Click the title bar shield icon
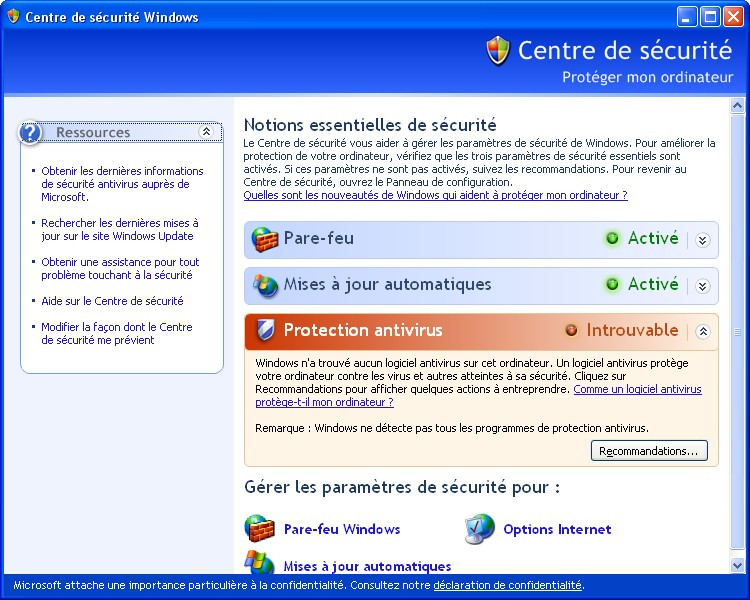 13,17
